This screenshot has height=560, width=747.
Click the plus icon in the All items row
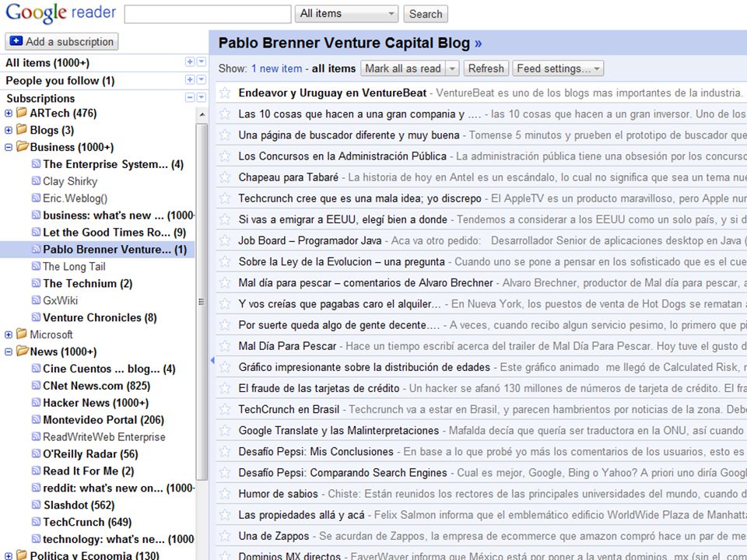[x=190, y=62]
